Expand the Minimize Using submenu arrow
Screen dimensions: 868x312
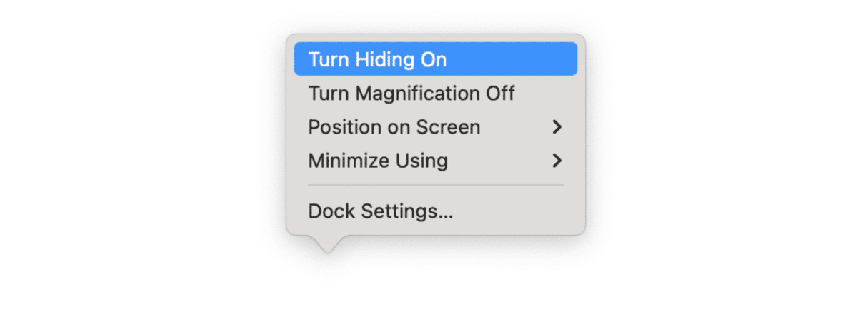557,161
